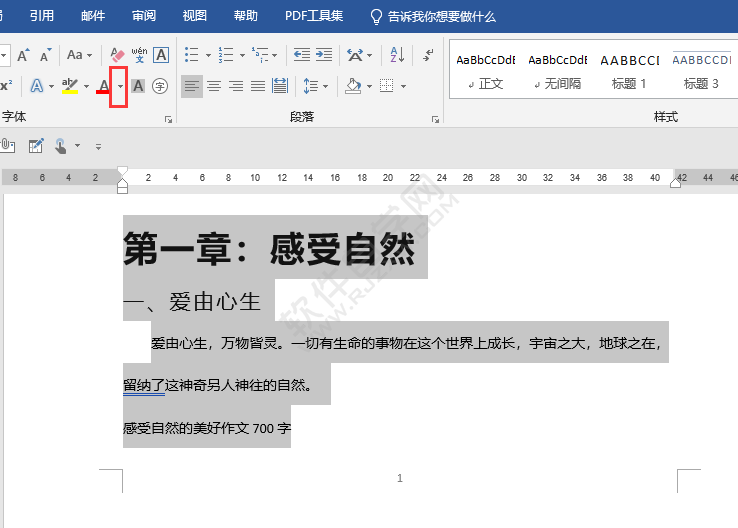Screen dimensions: 738x528
Task: Insert an enclosed character with the circled 字 icon
Action: [160, 86]
